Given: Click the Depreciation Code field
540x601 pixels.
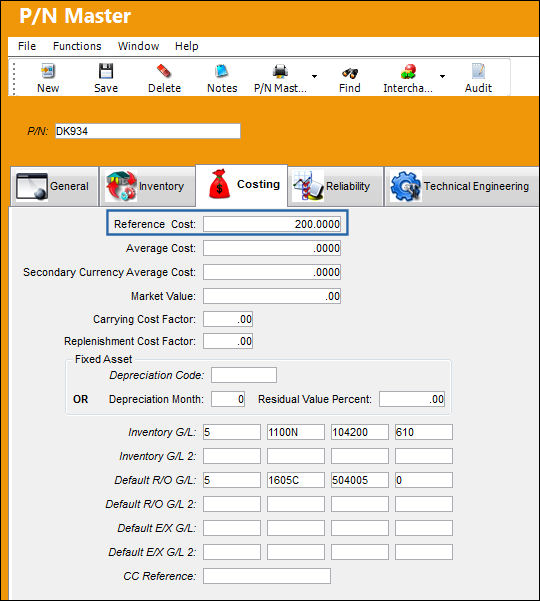Looking at the screenshot, I should [244, 375].
